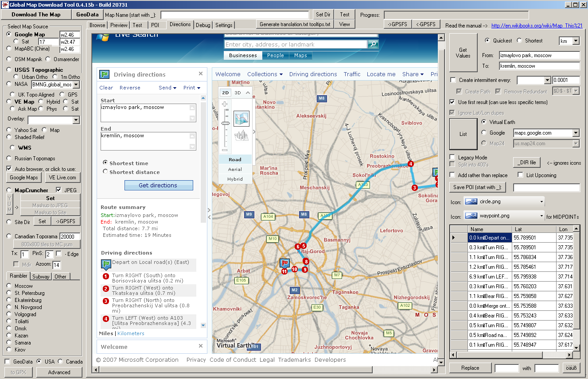
Task: Click step 2 red circle in directions list
Action: 105,289
